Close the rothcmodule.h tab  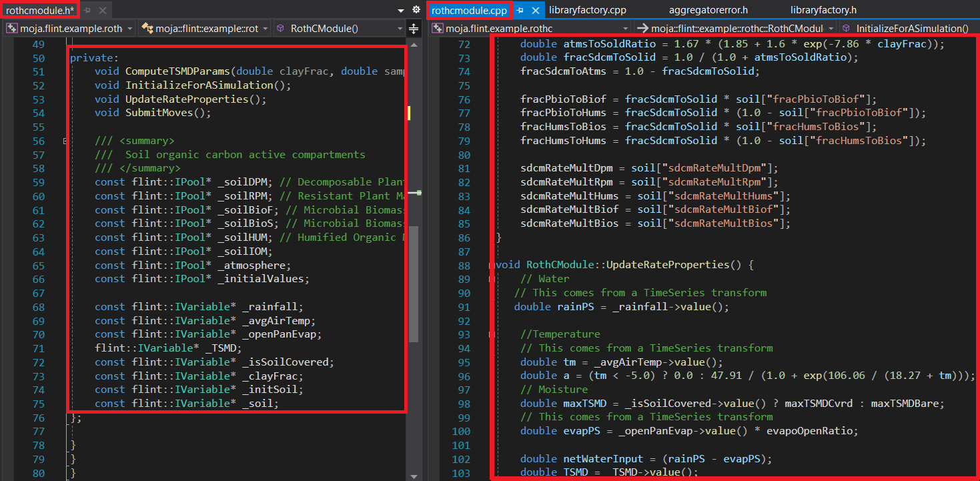click(102, 11)
